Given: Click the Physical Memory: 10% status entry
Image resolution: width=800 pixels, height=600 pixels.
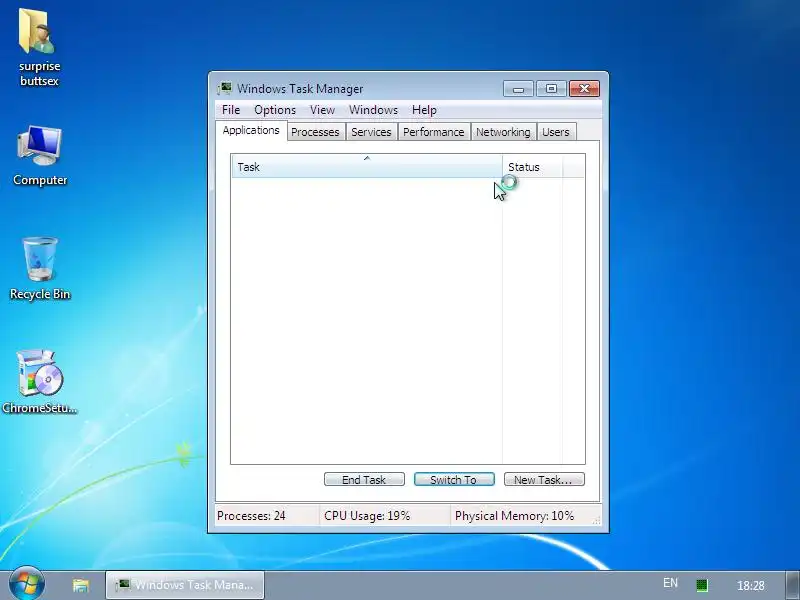Looking at the screenshot, I should pos(520,516).
